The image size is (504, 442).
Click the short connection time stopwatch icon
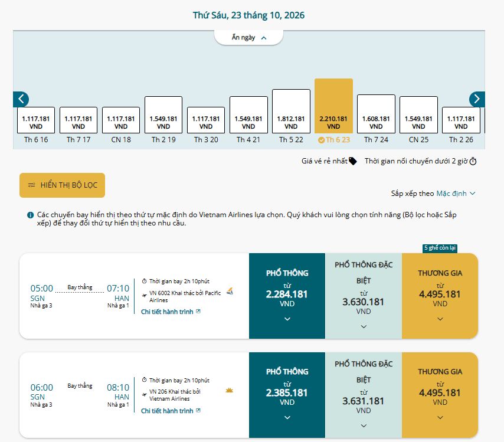point(473,161)
